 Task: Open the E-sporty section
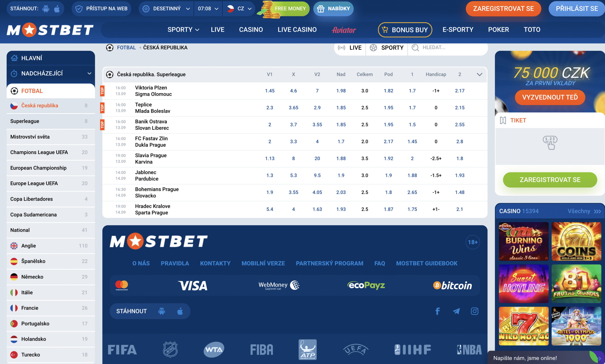tap(458, 30)
